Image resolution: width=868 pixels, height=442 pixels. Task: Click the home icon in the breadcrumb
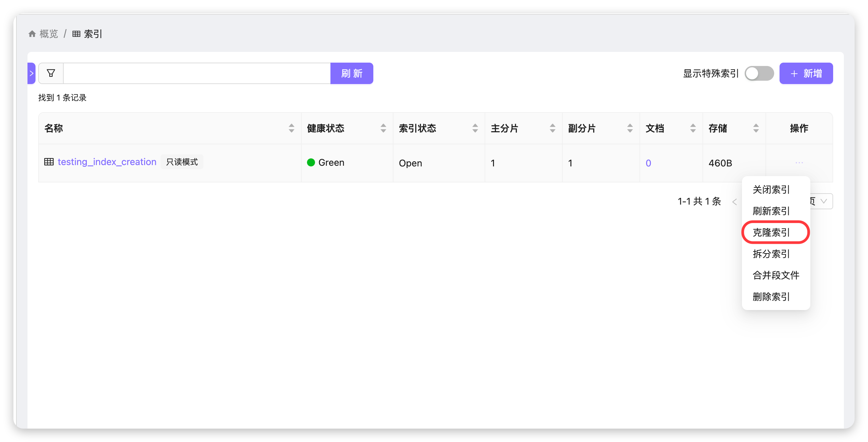tap(32, 34)
